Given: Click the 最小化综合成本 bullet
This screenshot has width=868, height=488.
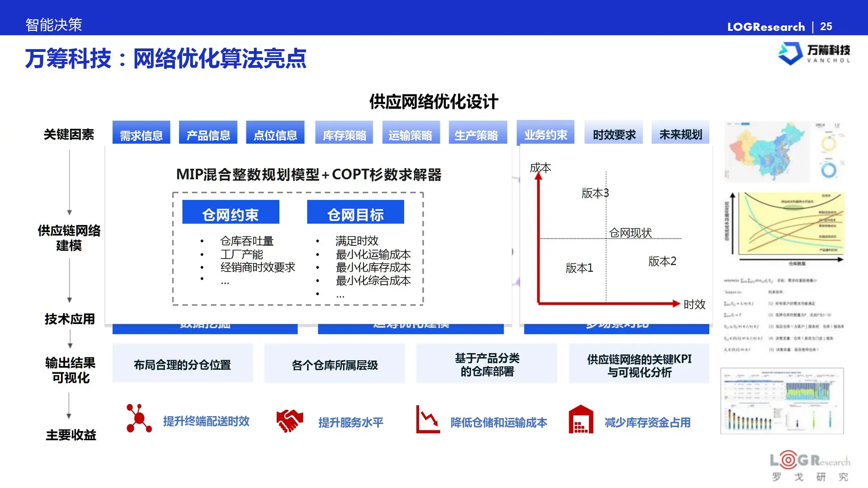Looking at the screenshot, I should coord(373,281).
